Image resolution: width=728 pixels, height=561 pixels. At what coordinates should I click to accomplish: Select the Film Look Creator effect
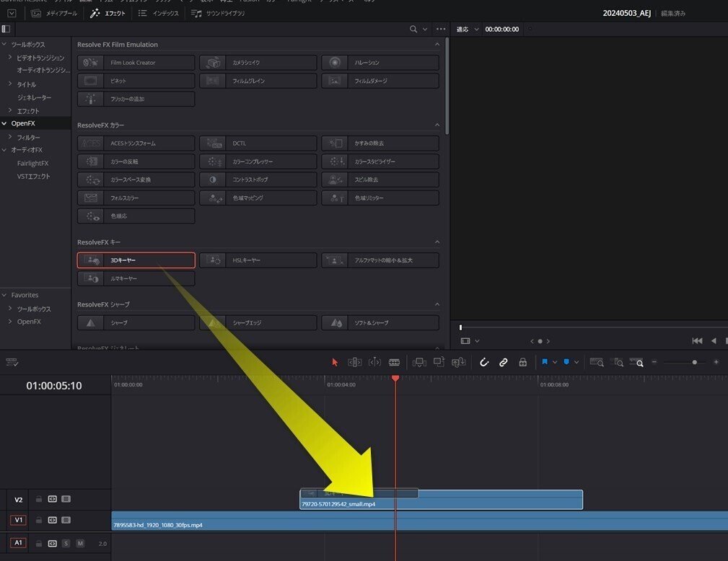136,63
